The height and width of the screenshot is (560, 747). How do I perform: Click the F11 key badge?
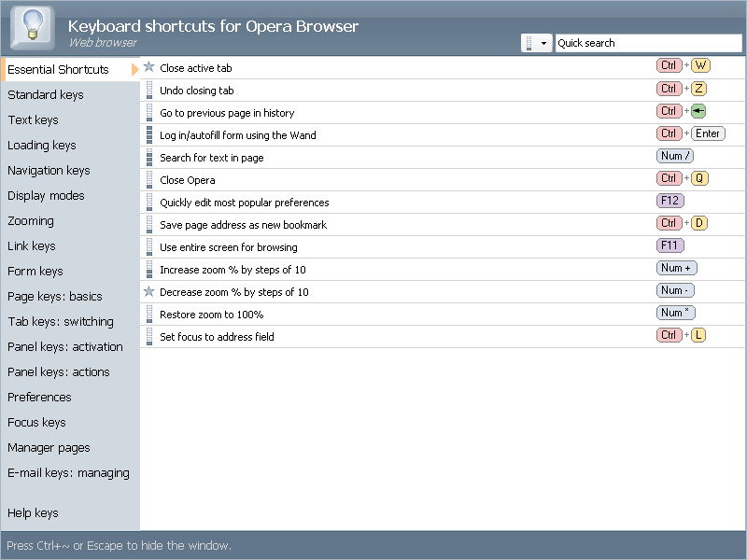pos(670,245)
